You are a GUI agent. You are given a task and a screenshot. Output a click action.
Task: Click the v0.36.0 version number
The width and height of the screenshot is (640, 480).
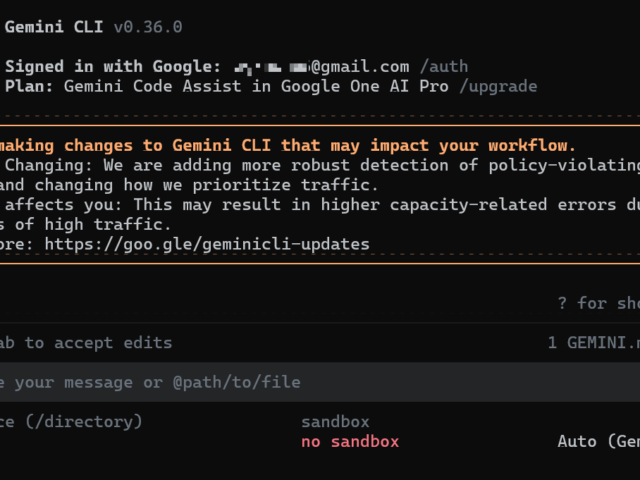[x=148, y=27]
